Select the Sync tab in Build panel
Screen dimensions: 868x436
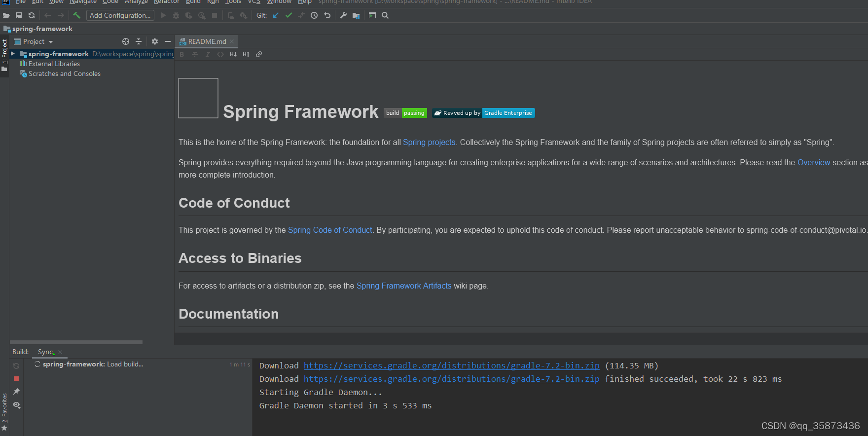coord(45,352)
